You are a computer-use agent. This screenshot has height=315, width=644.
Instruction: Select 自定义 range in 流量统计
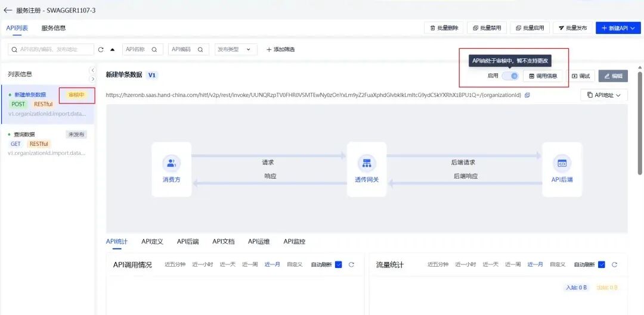(x=558, y=264)
